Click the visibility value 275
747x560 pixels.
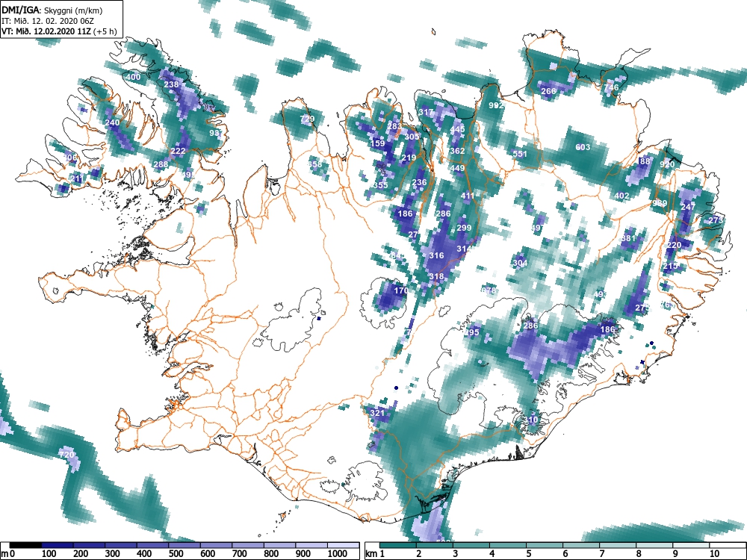pos(642,308)
